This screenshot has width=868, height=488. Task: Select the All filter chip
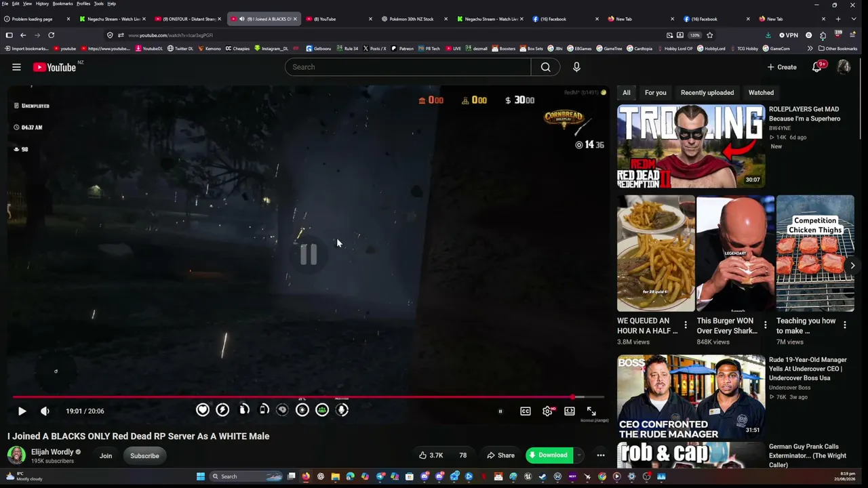click(x=627, y=93)
